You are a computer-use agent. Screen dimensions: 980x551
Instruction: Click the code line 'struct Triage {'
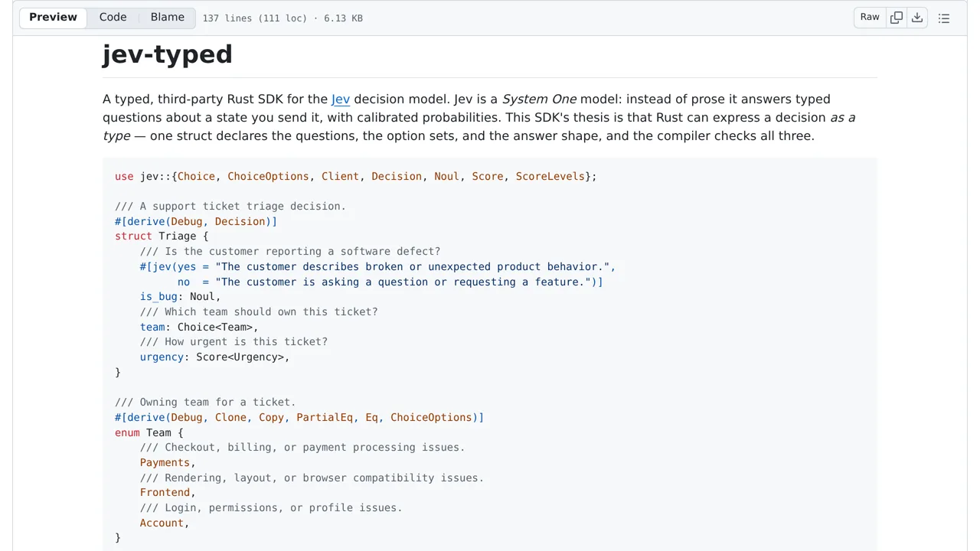(162, 236)
